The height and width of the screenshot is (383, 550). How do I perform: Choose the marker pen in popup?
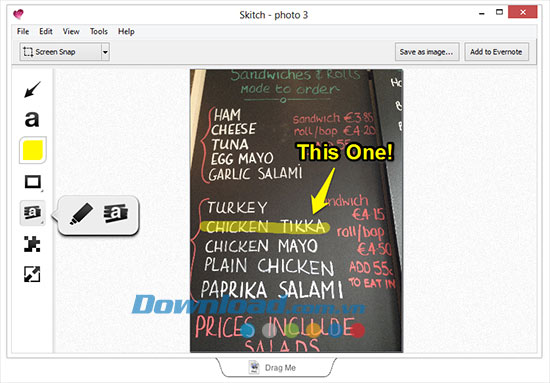81,214
